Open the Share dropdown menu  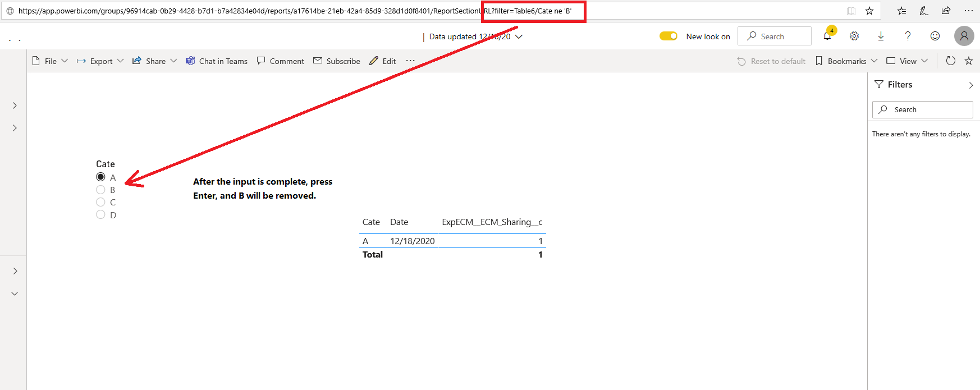(154, 61)
